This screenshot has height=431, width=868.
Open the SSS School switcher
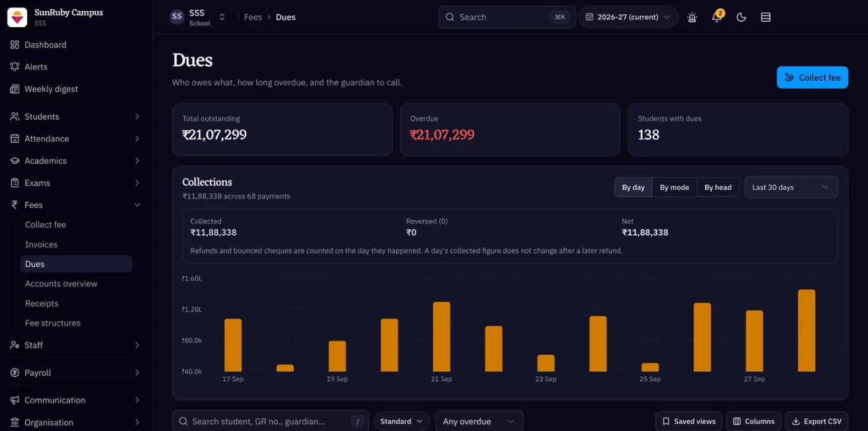pyautogui.click(x=198, y=17)
